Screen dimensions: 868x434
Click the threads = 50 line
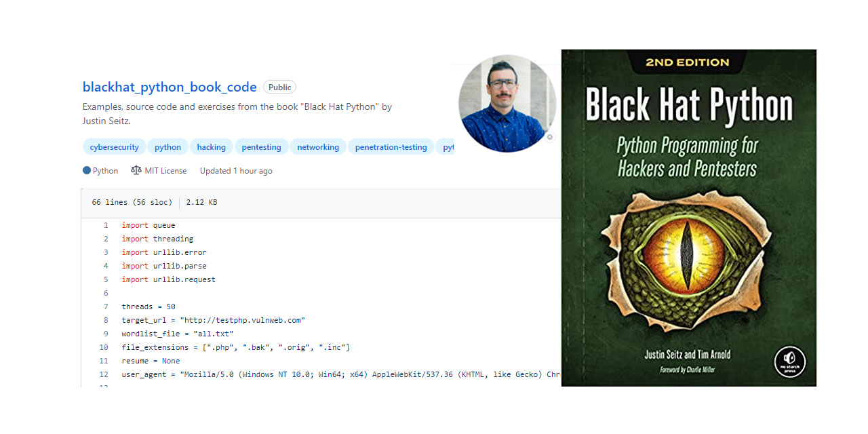click(x=149, y=307)
